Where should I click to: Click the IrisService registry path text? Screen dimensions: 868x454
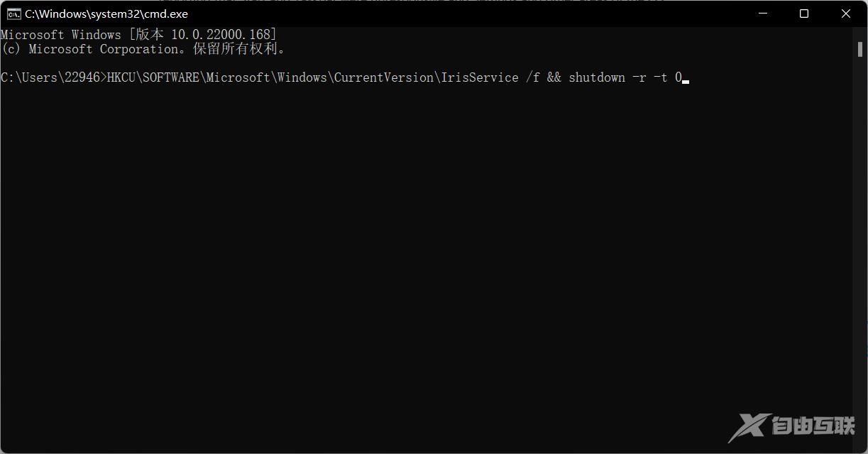click(x=480, y=77)
